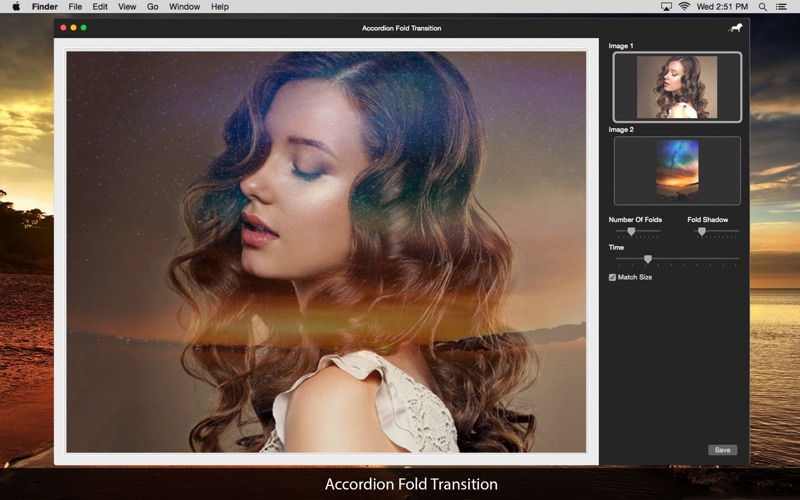Maximize window with green button
The width and height of the screenshot is (800, 500).
[x=84, y=28]
